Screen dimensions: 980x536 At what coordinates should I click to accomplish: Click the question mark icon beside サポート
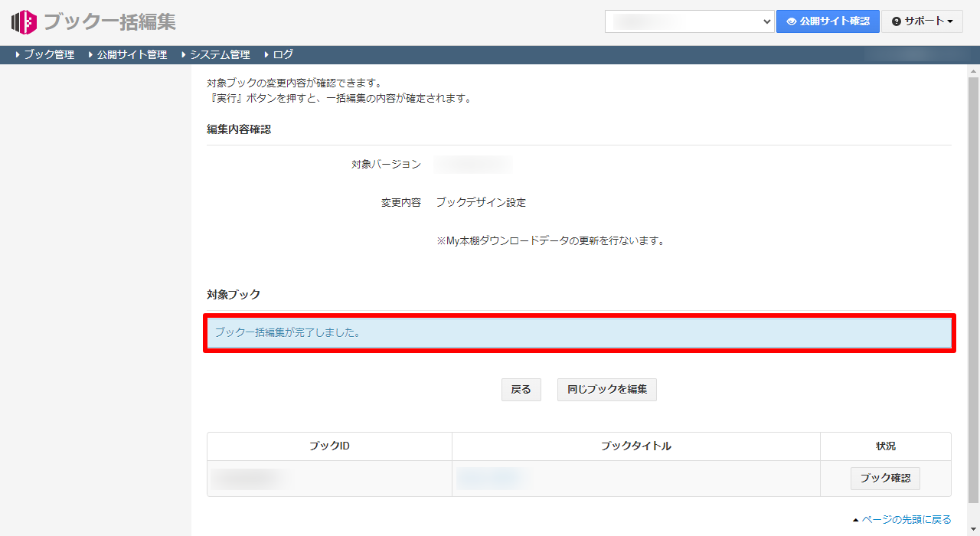pyautogui.click(x=897, y=21)
